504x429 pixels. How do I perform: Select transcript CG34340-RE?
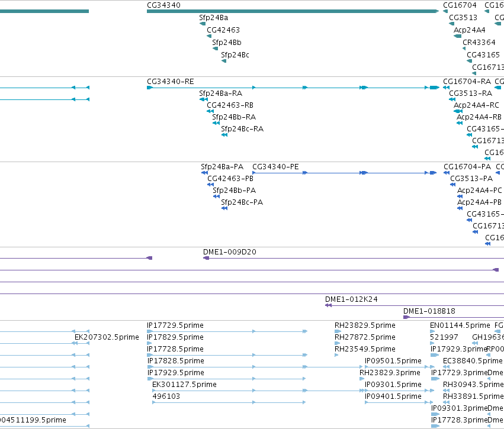(x=293, y=88)
